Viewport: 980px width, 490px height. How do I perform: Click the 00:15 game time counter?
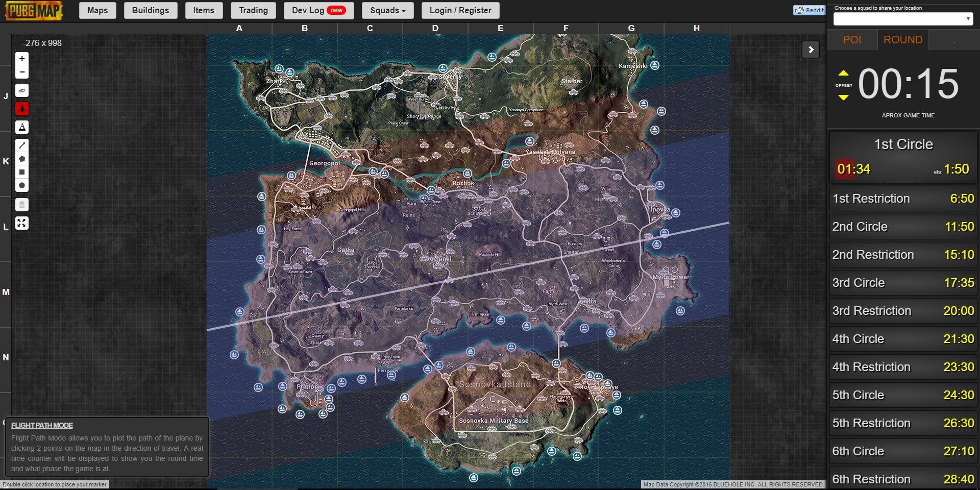[909, 84]
